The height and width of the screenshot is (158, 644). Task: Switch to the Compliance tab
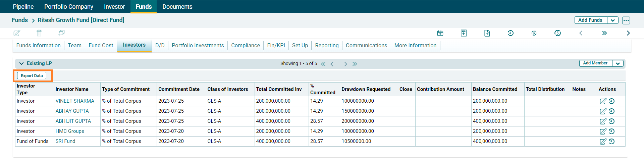pyautogui.click(x=245, y=46)
